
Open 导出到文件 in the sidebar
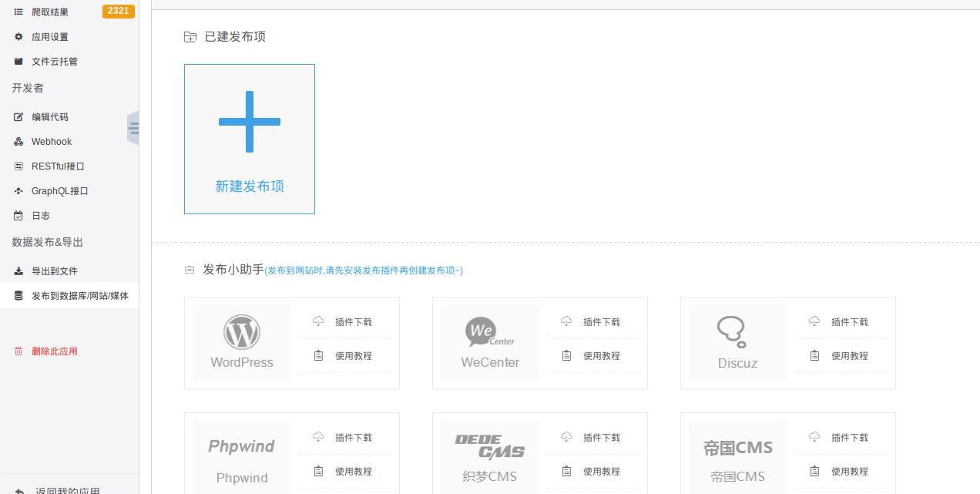pos(55,271)
